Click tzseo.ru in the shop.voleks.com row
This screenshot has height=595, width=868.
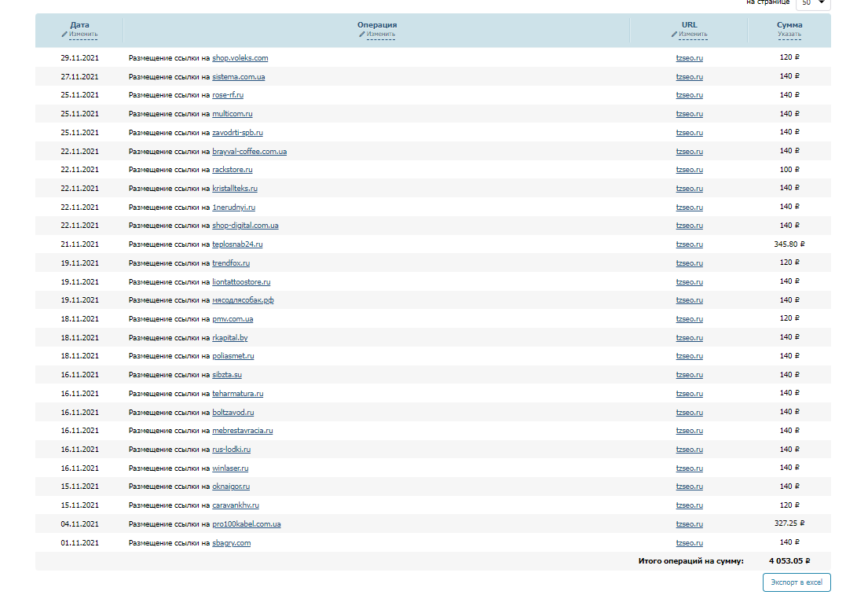(x=689, y=58)
